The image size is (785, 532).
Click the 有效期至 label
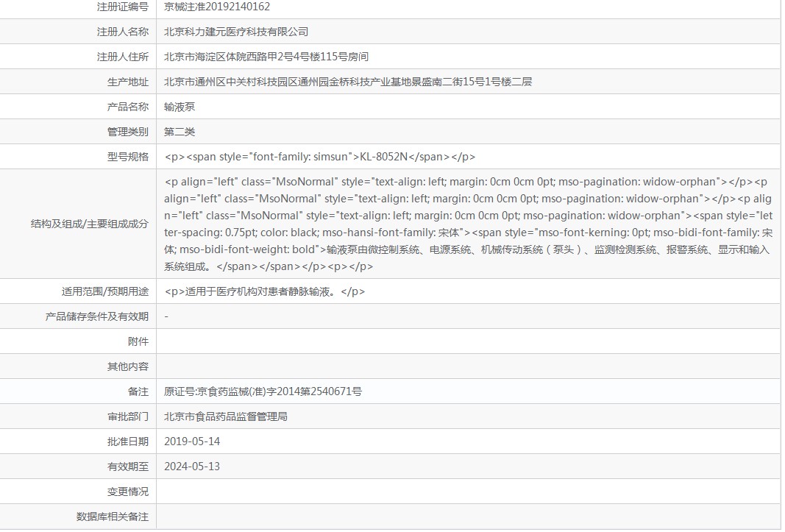pos(128,467)
